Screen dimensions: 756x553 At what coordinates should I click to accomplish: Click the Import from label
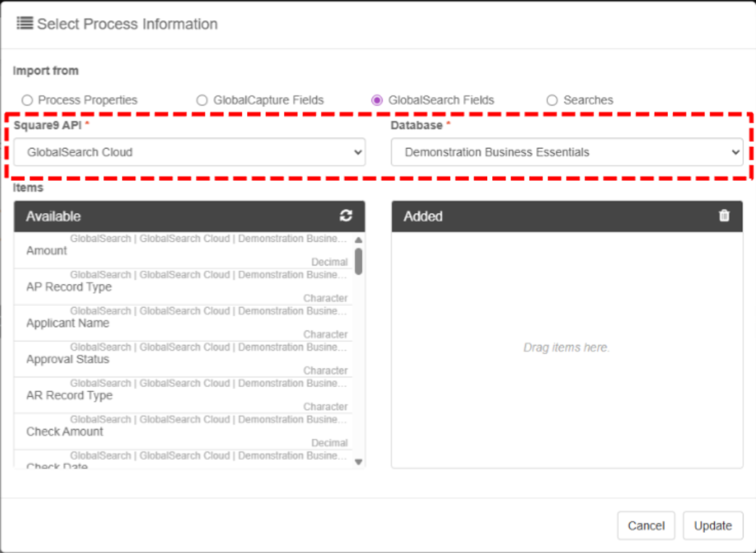coord(46,71)
